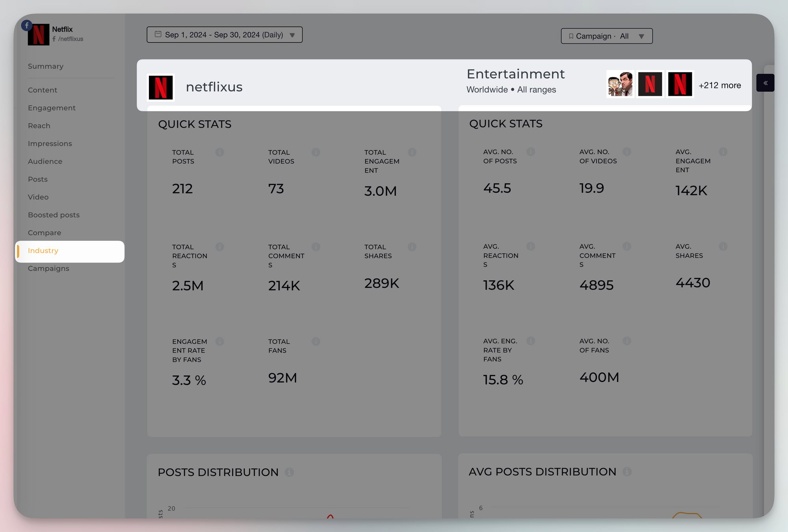Image resolution: width=788 pixels, height=532 pixels.
Task: Click the Avg. posts value 45.5
Action: coord(497,188)
